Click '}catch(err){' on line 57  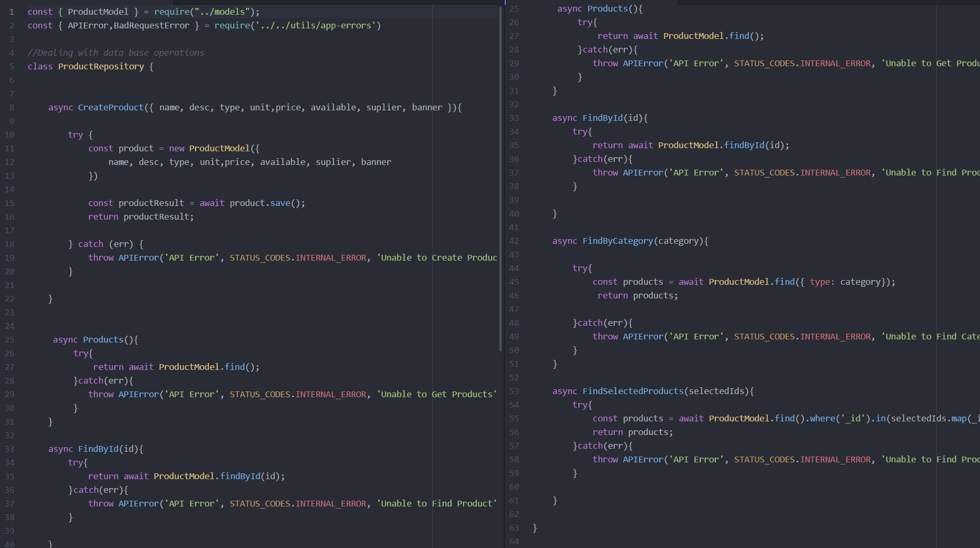tap(602, 446)
